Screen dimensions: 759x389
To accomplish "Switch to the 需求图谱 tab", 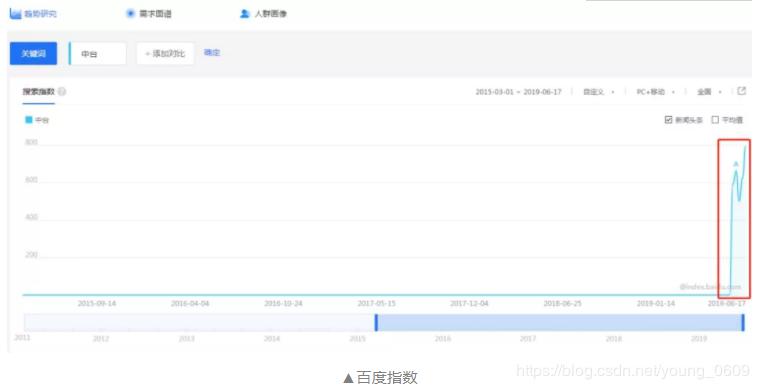I will coord(155,14).
